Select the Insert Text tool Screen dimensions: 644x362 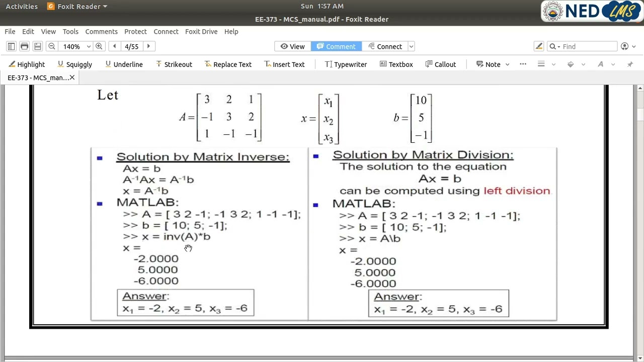click(x=284, y=64)
